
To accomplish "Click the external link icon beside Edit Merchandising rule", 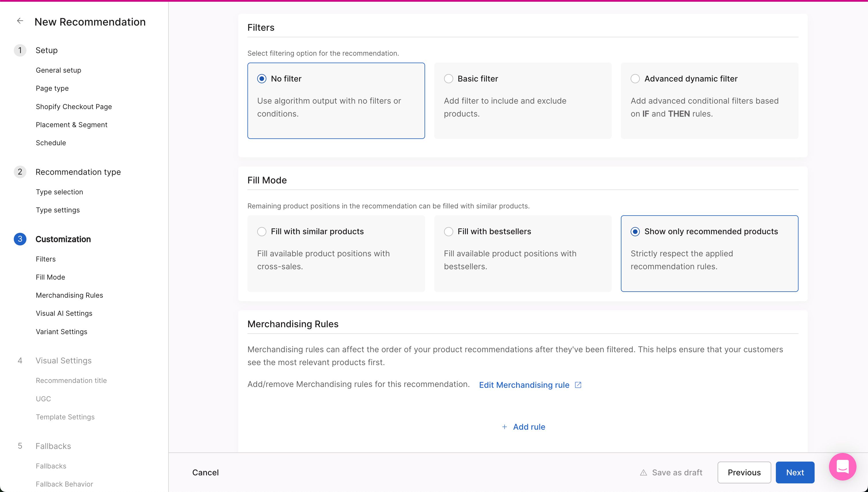I will [x=578, y=385].
